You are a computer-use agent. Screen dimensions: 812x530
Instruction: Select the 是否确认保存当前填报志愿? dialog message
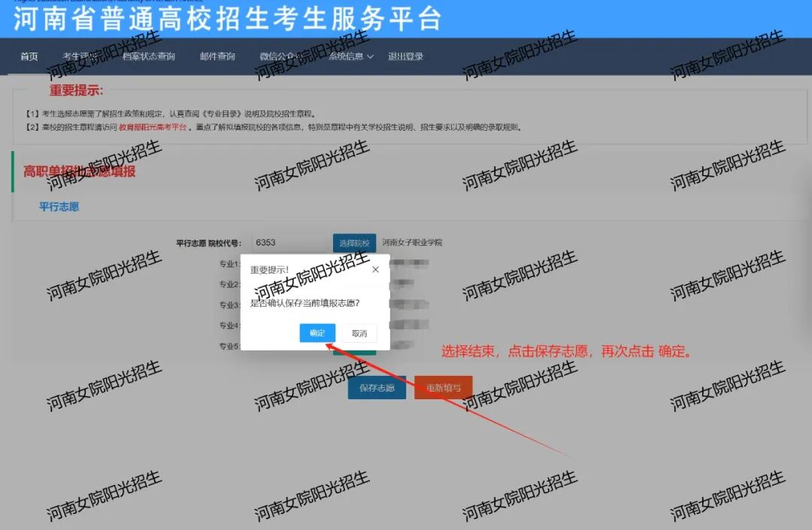(305, 303)
